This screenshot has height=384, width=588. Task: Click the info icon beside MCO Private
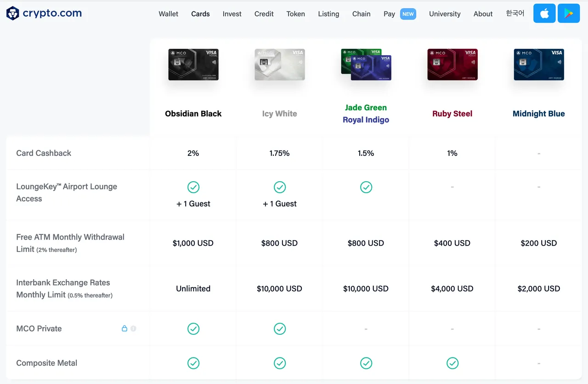pyautogui.click(x=133, y=328)
